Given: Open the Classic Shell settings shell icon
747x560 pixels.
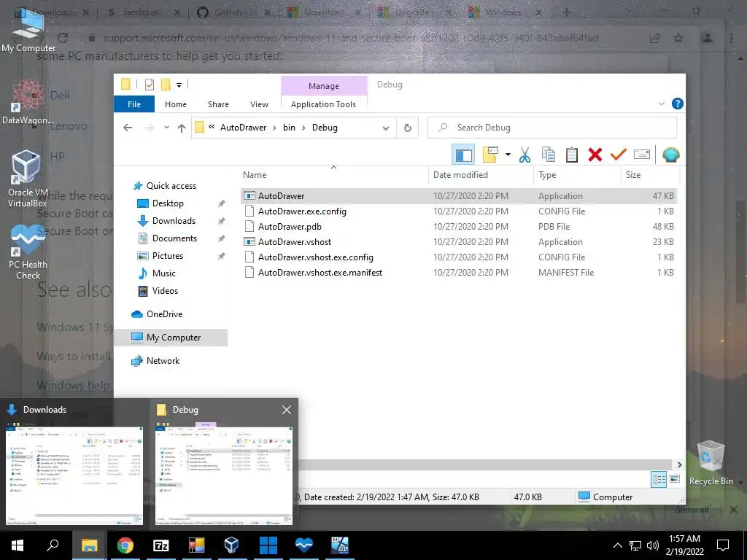Looking at the screenshot, I should pyautogui.click(x=671, y=155).
